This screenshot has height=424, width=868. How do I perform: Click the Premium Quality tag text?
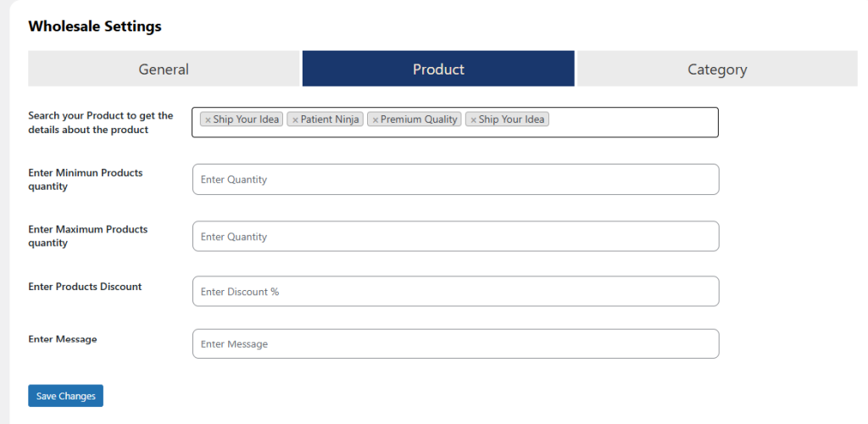419,120
